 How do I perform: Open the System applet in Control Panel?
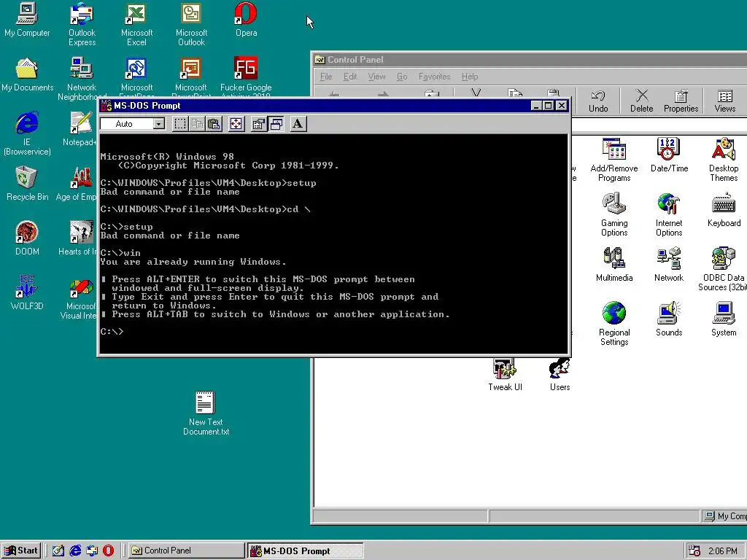[x=724, y=319]
